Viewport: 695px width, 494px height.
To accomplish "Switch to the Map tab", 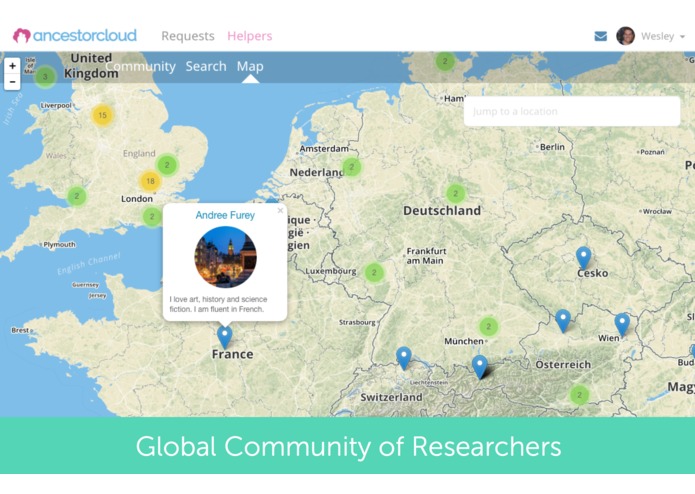I will tap(250, 66).
